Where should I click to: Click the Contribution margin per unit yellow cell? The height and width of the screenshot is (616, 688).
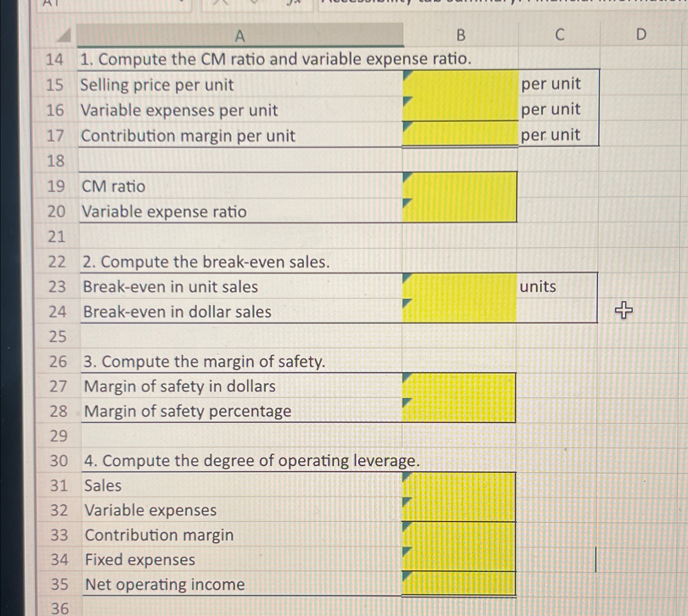pyautogui.click(x=460, y=134)
